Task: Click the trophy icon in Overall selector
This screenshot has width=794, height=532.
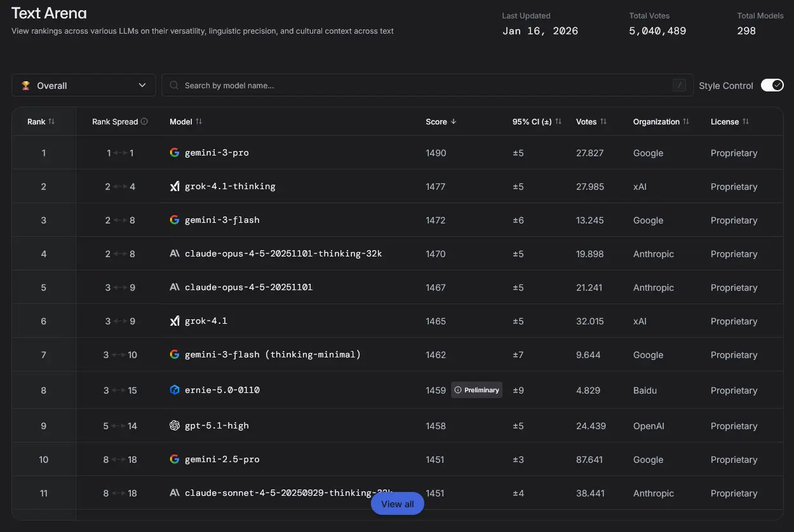Action: (x=25, y=85)
